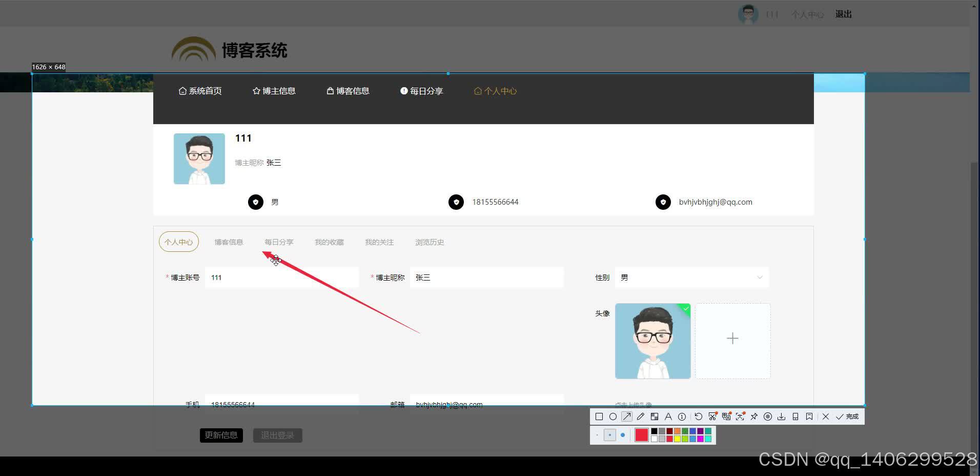Add a new avatar with the plus box
The image size is (980, 476).
[x=733, y=341]
